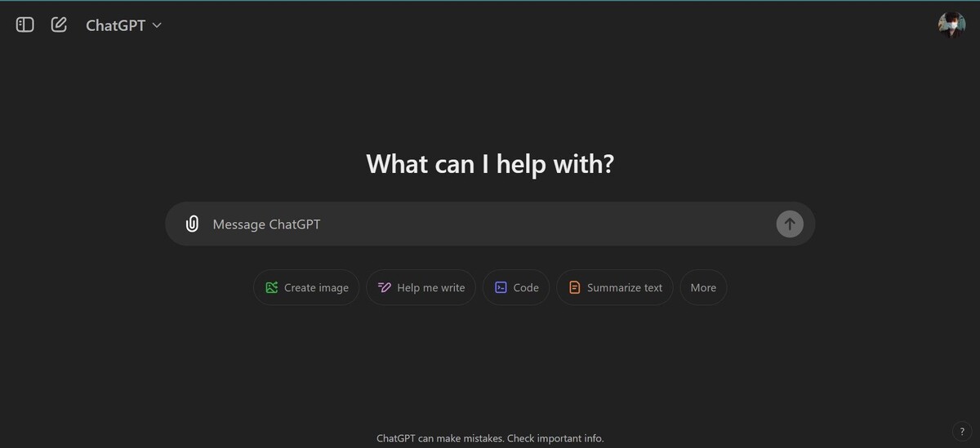Click the "What can I help with?" heading
Image resolution: width=980 pixels, height=448 pixels.
pyautogui.click(x=490, y=163)
